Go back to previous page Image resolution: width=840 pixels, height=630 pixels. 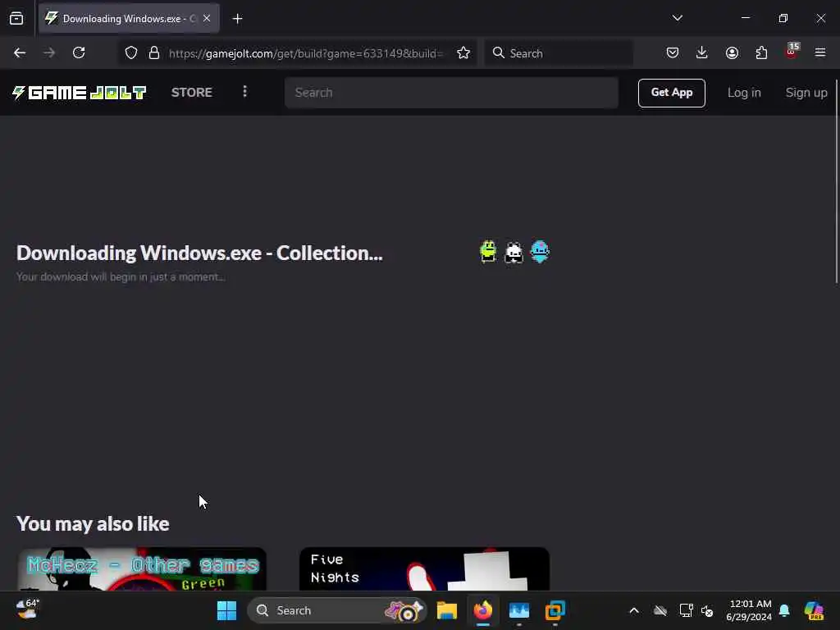pos(20,52)
